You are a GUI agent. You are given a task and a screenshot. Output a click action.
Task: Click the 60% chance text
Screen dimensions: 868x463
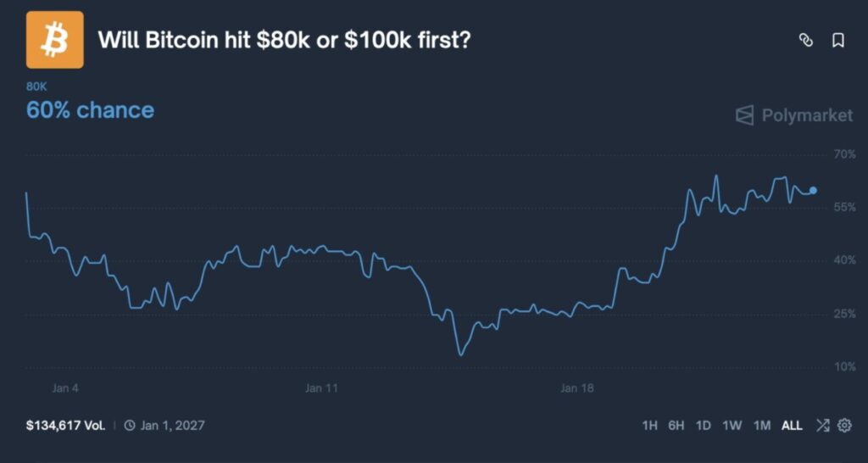[x=91, y=110]
